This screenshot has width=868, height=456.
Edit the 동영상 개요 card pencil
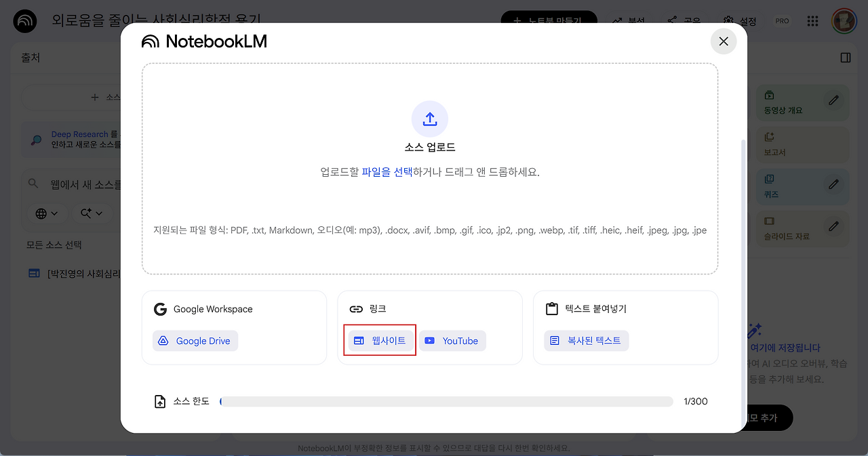click(x=834, y=100)
